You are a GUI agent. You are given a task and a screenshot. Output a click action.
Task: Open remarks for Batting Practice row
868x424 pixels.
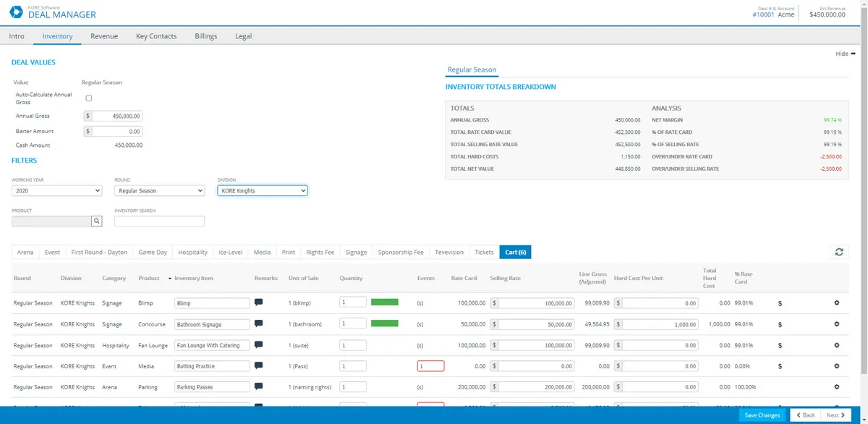(259, 365)
